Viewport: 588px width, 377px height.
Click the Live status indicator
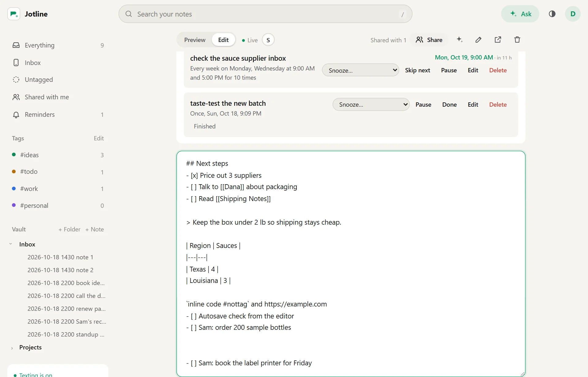coord(250,40)
